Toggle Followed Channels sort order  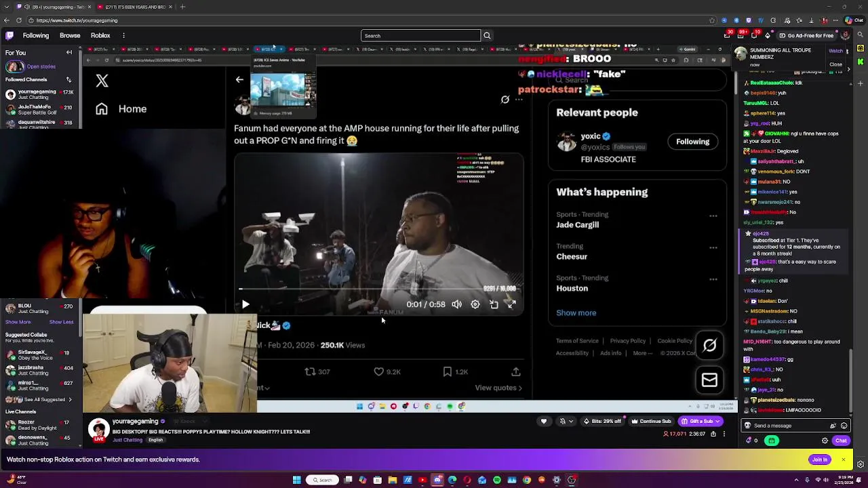tap(68, 79)
